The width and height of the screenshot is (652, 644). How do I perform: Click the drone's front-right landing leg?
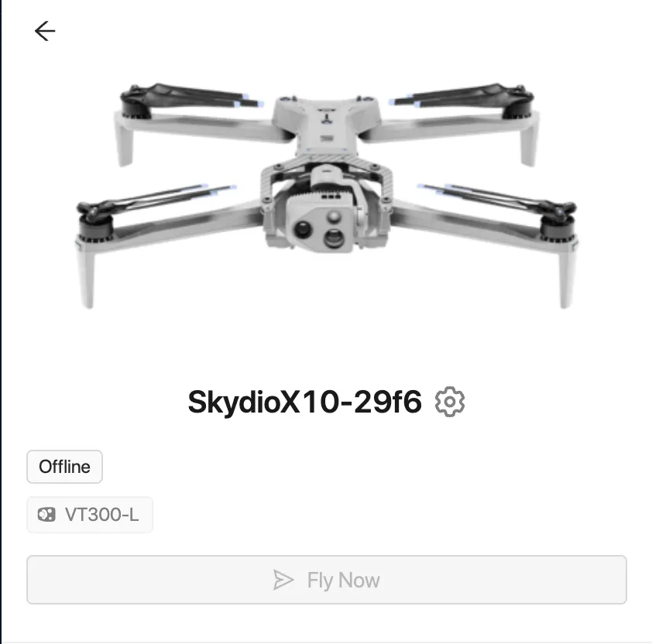coord(567,276)
